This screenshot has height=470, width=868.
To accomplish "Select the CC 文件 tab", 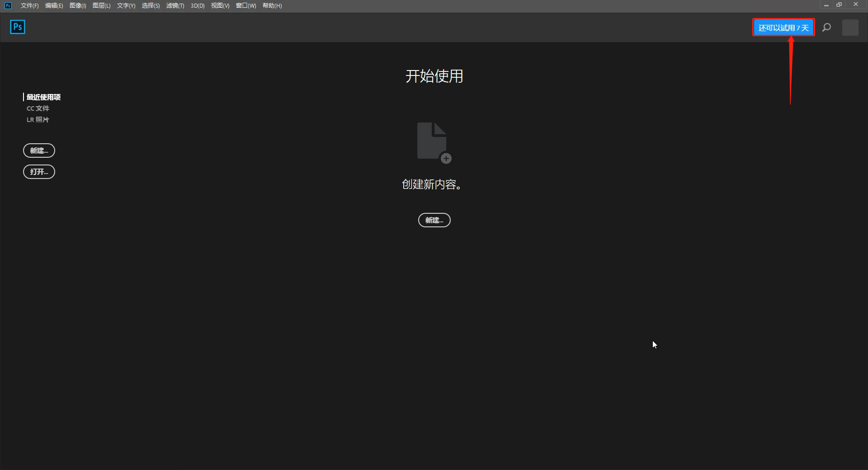I will click(38, 108).
